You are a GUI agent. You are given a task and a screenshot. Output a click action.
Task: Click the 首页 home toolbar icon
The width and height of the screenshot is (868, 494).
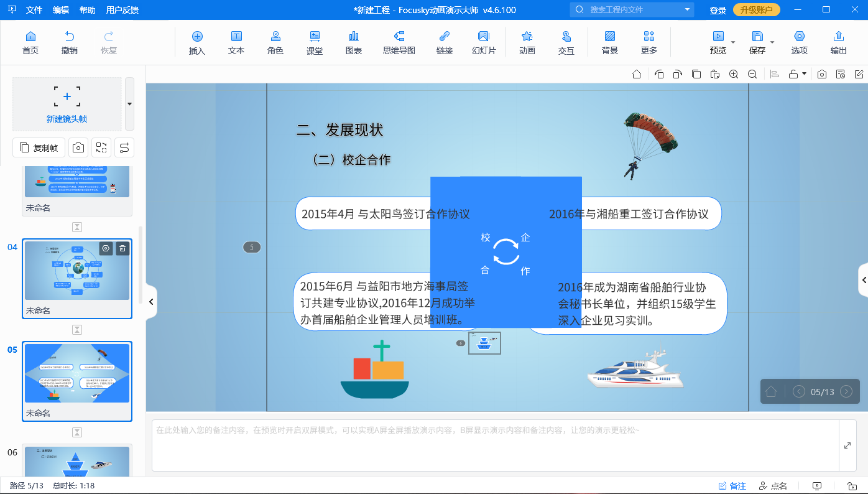(30, 42)
